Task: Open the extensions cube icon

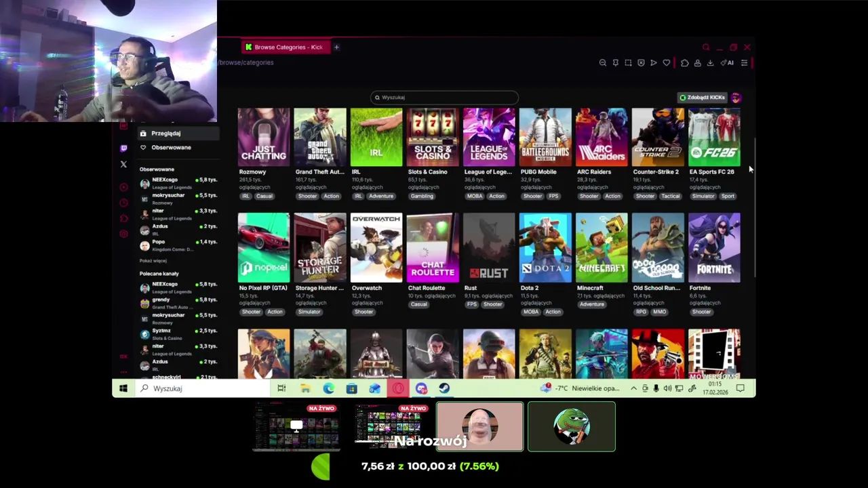Action: [684, 63]
